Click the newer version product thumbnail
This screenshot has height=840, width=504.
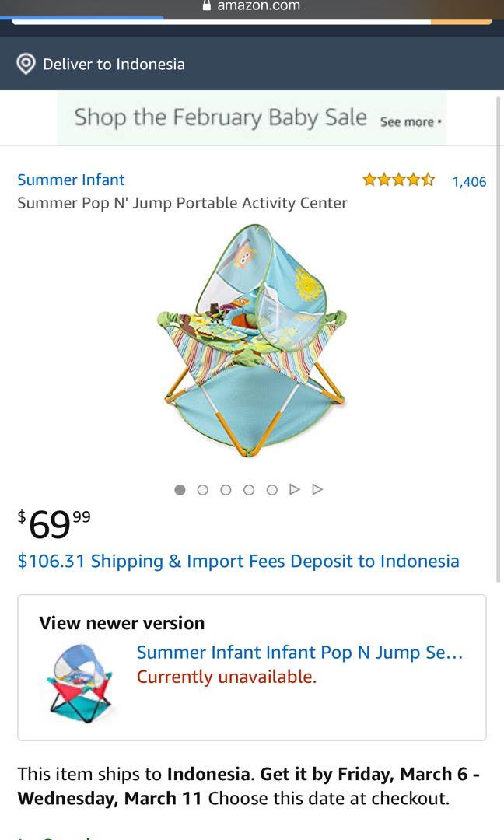(x=79, y=679)
